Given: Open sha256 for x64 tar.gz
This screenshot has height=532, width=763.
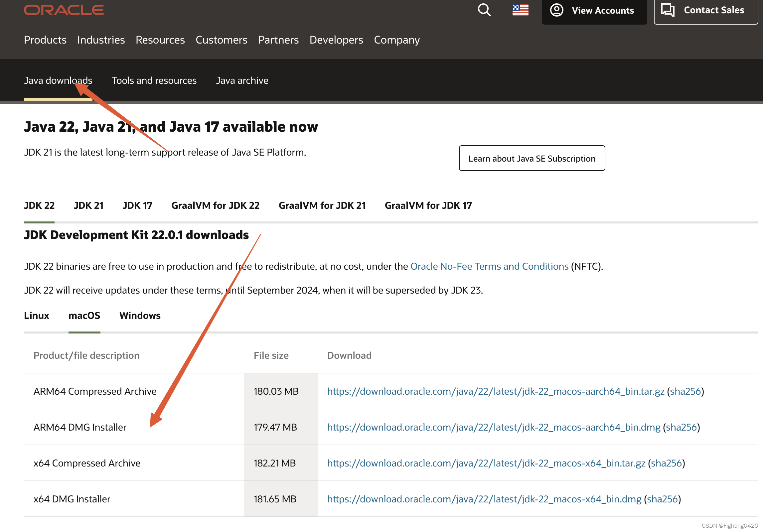Looking at the screenshot, I should [x=667, y=463].
